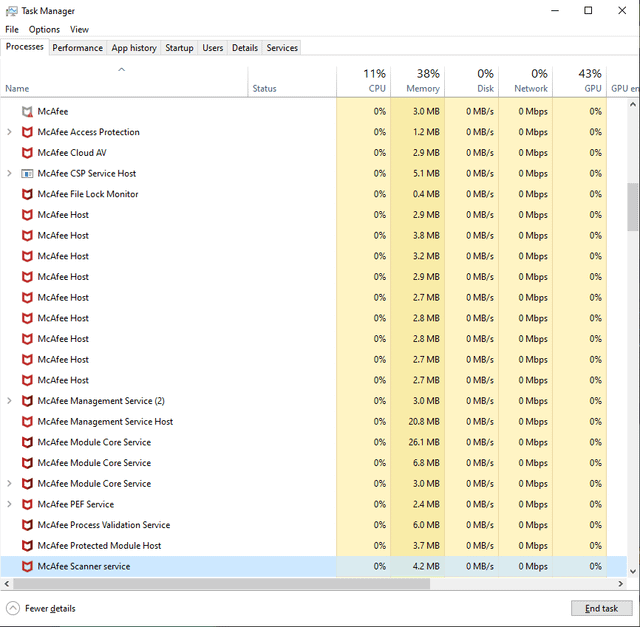Expand McAfee Management Service (2) group
The image size is (640, 627).
[x=9, y=401]
